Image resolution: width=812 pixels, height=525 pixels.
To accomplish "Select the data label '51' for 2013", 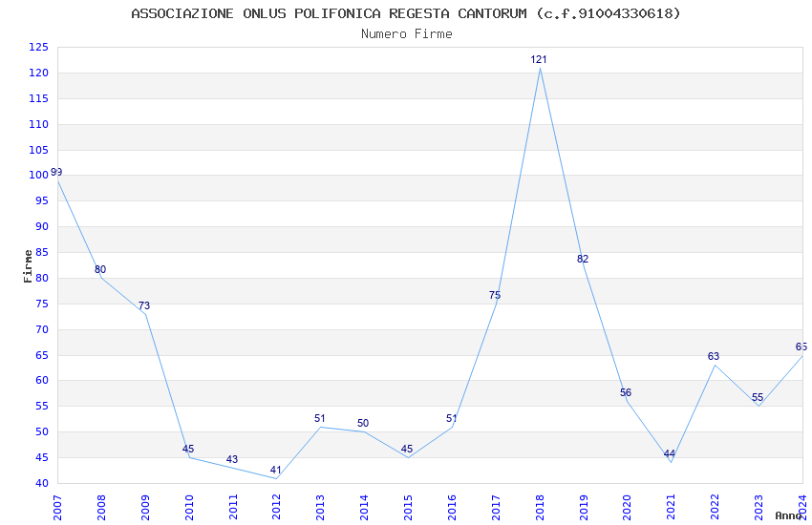I will tap(319, 418).
